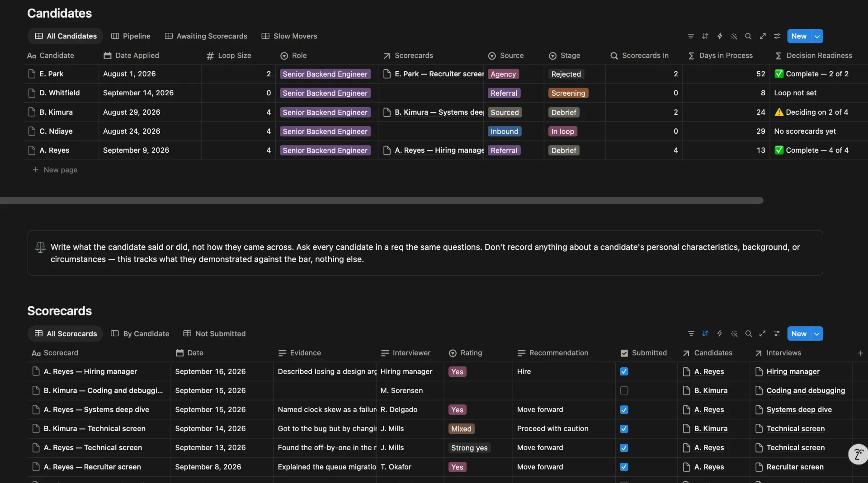Check Submitted for B. Kimura Coding and debugging

point(624,390)
